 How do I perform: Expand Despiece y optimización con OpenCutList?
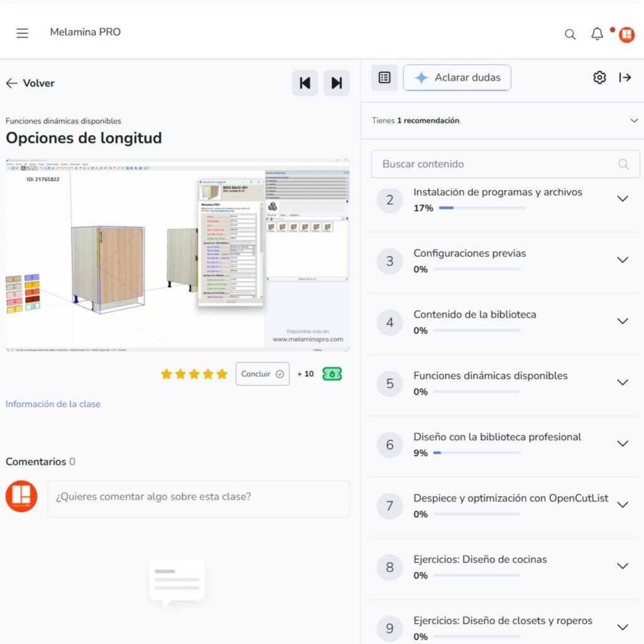coord(623,504)
